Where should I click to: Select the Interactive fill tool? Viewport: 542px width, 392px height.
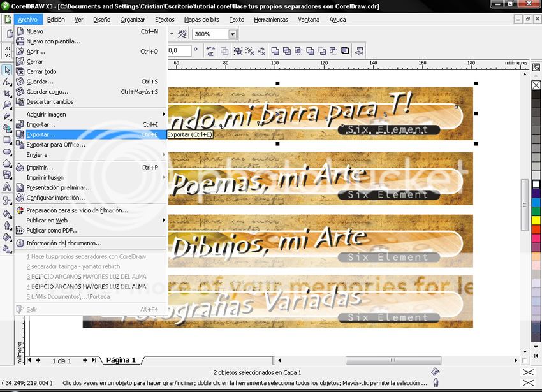coord(7,249)
